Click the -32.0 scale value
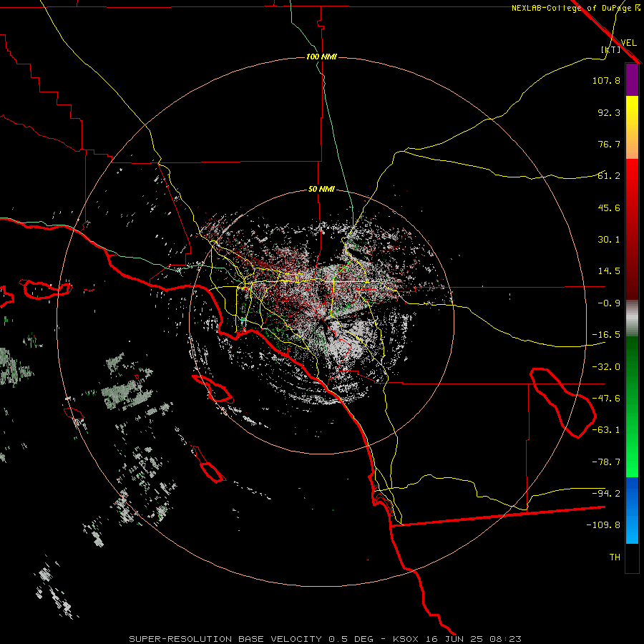 [606, 367]
